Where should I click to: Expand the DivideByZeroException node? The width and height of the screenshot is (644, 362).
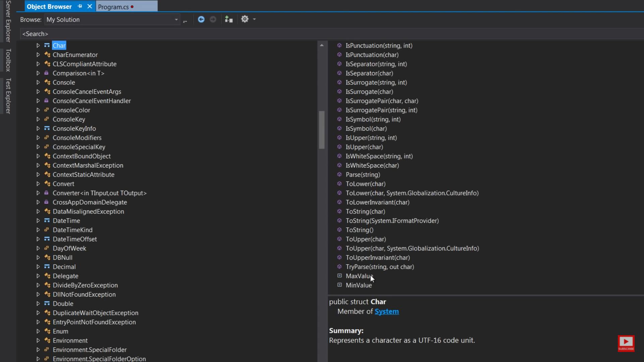click(x=38, y=285)
